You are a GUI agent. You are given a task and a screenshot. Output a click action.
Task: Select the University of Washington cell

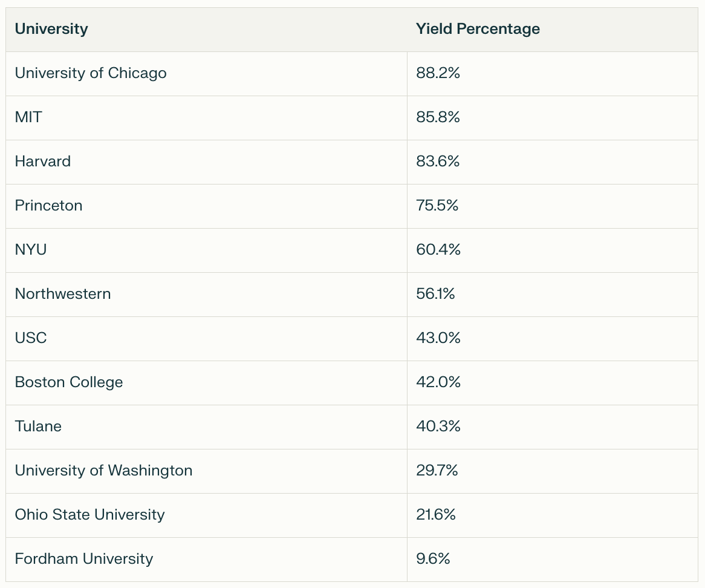coord(103,471)
